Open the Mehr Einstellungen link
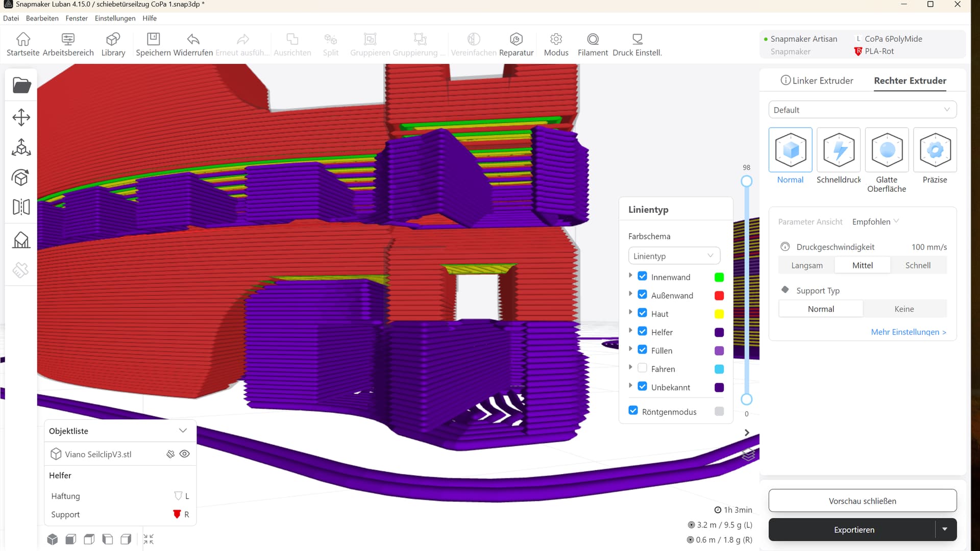980x551 pixels. coord(908,332)
